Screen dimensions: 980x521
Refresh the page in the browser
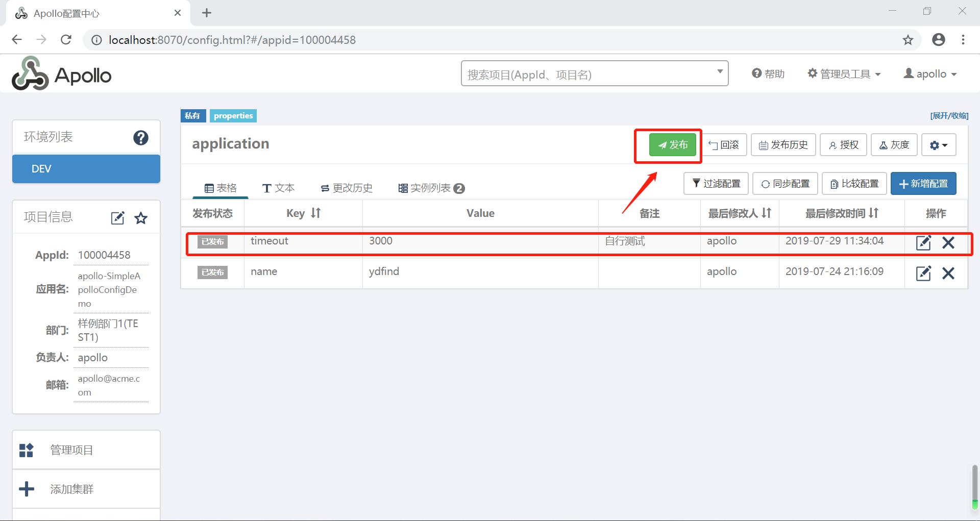click(66, 39)
